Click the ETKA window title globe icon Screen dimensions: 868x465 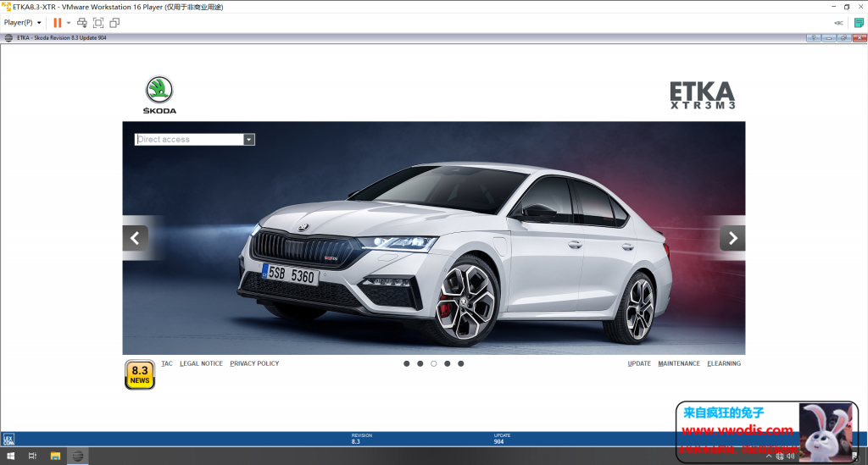coord(8,37)
